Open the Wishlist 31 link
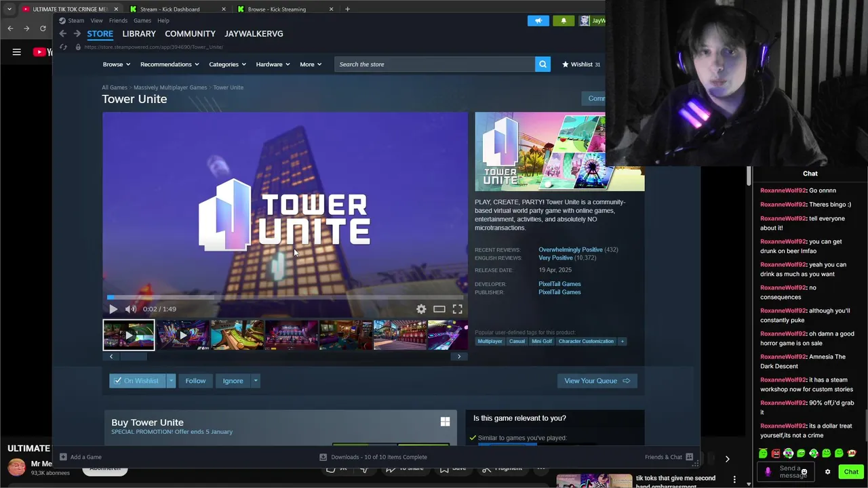 tap(581, 64)
